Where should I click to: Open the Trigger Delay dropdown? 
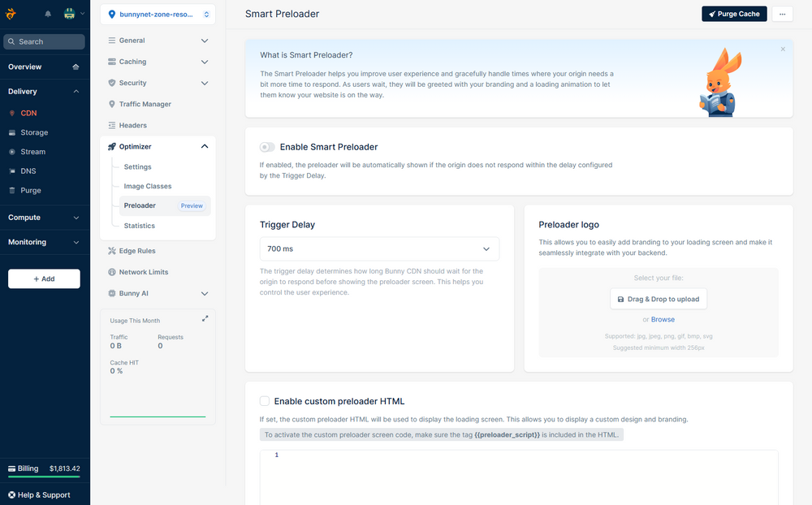379,249
